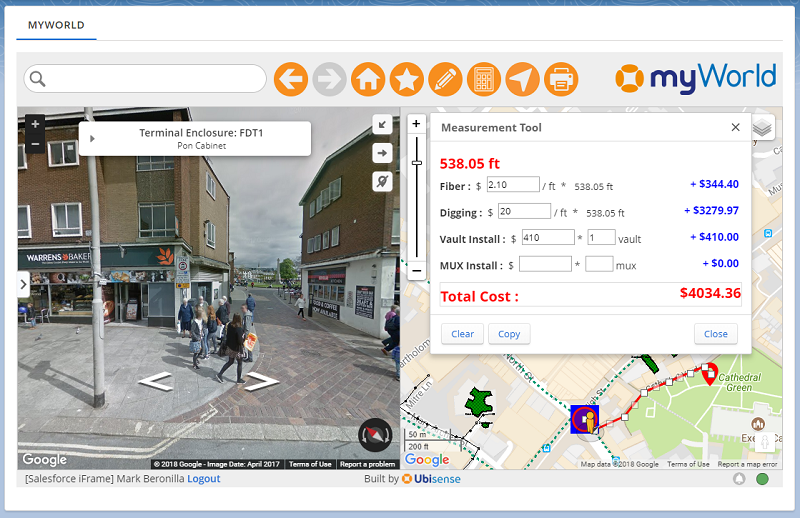Click the Digging price input field
Image resolution: width=800 pixels, height=518 pixels.
coord(524,211)
